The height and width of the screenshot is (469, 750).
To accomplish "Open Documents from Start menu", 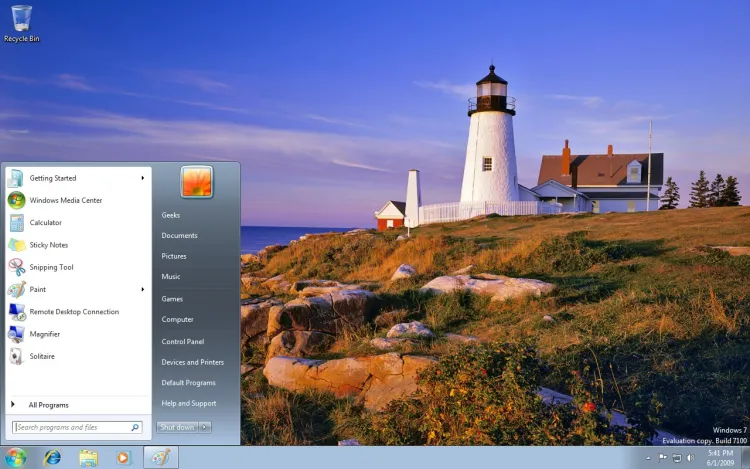I will tap(179, 236).
